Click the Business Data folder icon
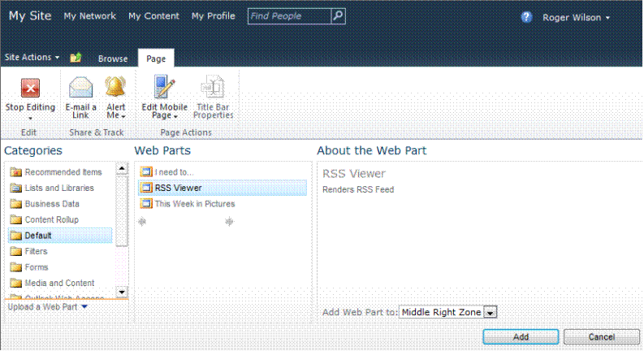The width and height of the screenshot is (644, 351). coord(16,203)
